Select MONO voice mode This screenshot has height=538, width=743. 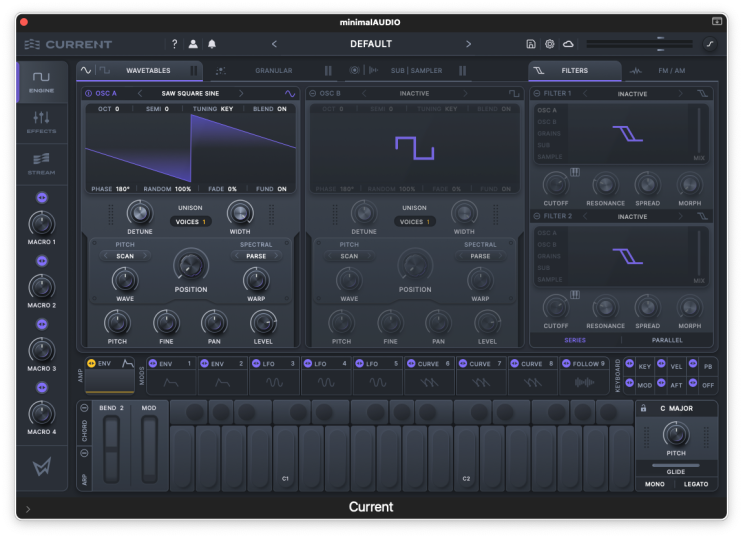pos(654,484)
